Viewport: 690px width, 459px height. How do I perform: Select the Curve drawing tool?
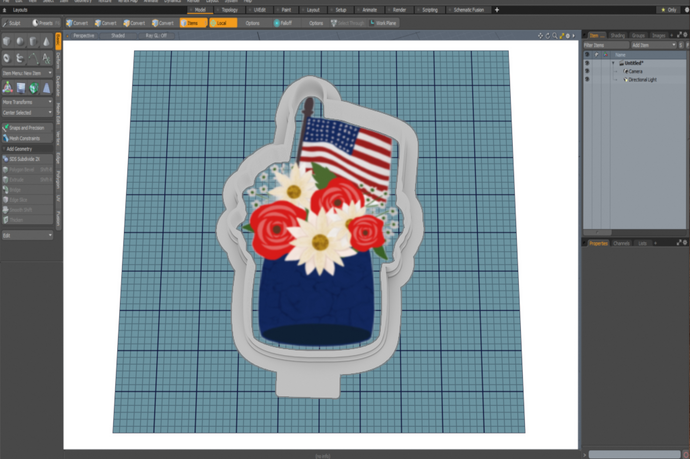pos(33,58)
